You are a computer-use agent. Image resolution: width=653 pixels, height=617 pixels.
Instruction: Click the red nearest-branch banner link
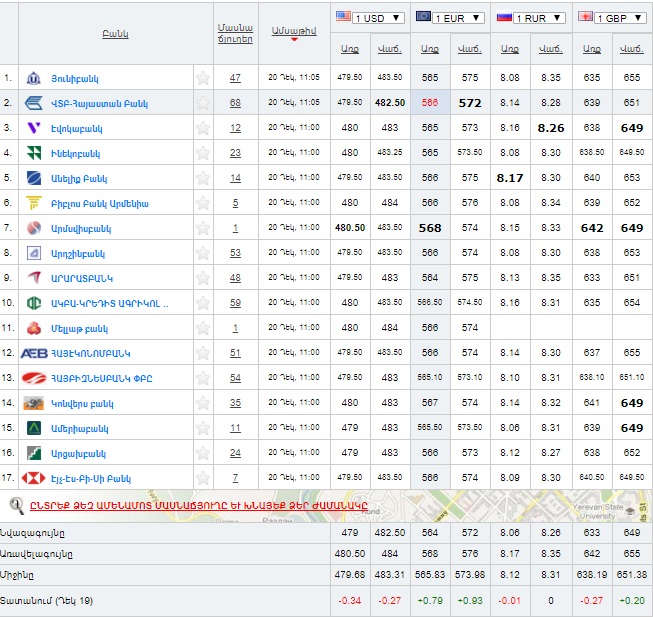pos(199,505)
